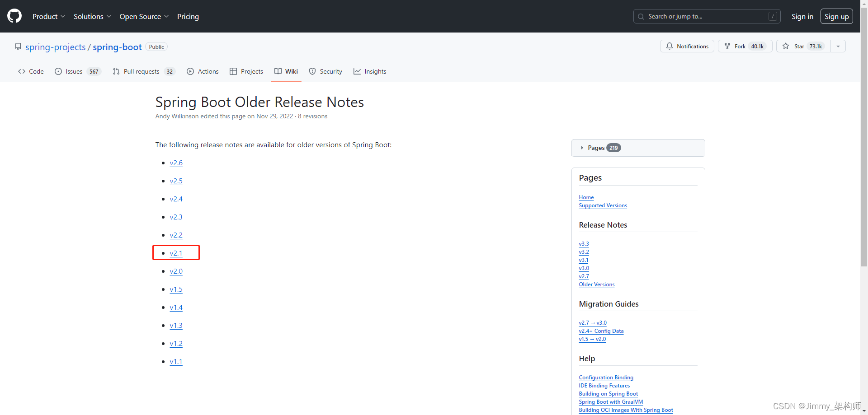868x415 pixels.
Task: Open the Pricing menu item
Action: [188, 16]
